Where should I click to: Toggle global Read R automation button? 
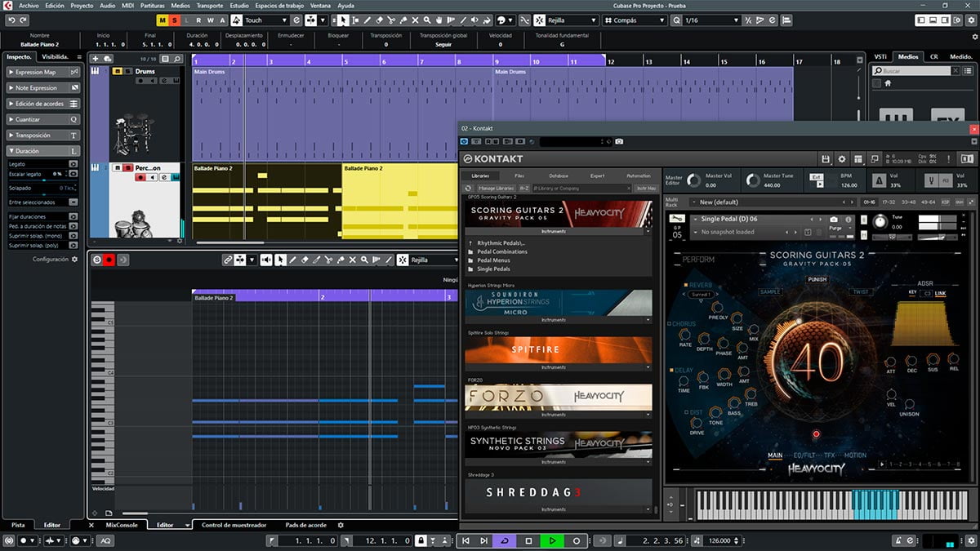(x=198, y=20)
